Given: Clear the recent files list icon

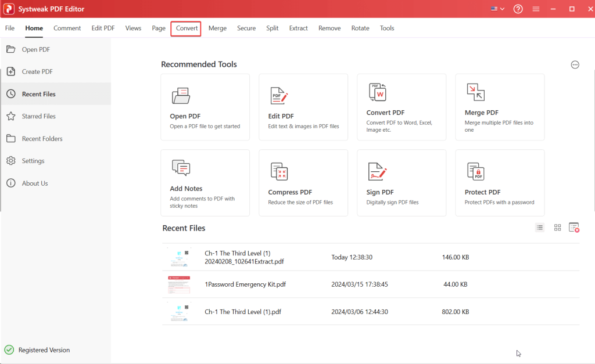Looking at the screenshot, I should (x=574, y=228).
